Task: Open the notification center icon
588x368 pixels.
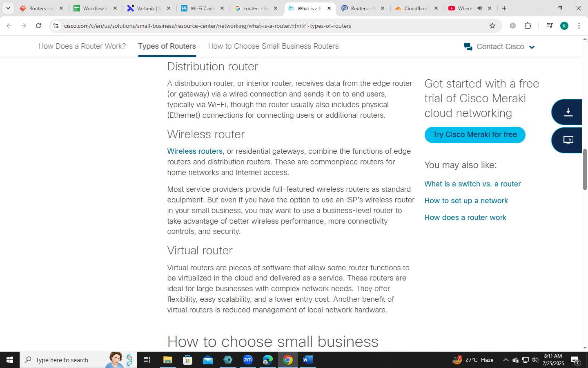Action: (x=575, y=360)
